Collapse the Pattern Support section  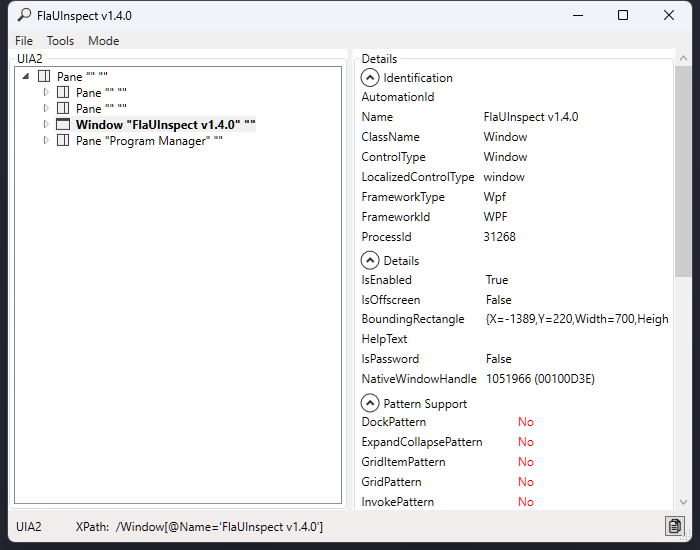[x=370, y=404]
